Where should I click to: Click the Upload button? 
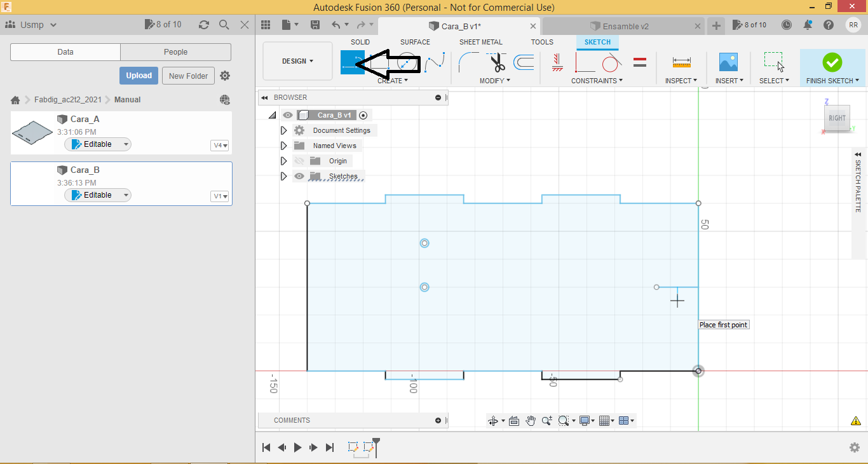point(139,76)
